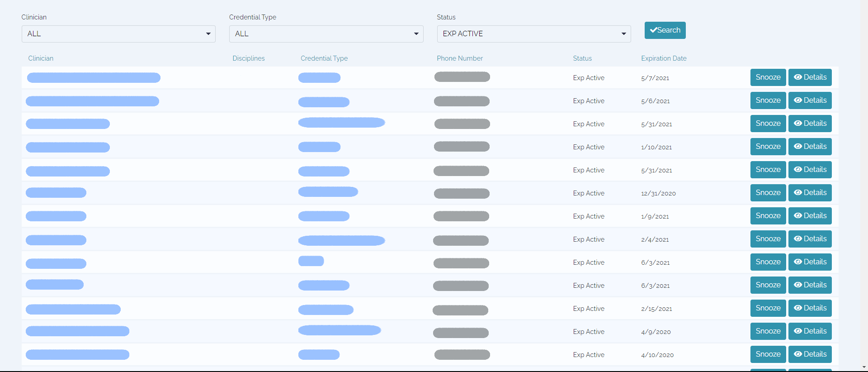Open the Clinician dropdown
Image resolution: width=868 pixels, height=372 pixels.
118,34
